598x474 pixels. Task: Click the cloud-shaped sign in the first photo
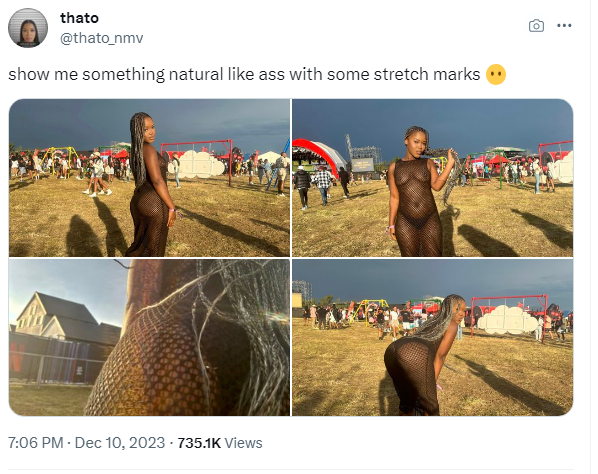coord(201,164)
